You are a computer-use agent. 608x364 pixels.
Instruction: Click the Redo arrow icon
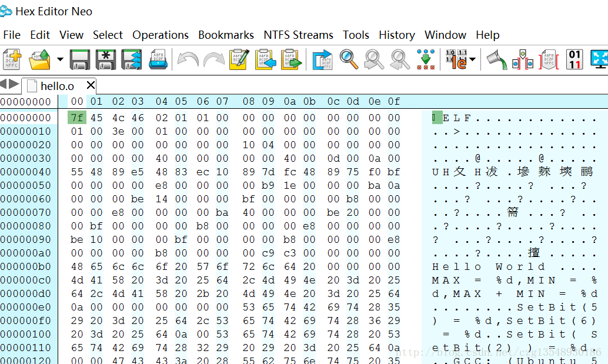[214, 60]
